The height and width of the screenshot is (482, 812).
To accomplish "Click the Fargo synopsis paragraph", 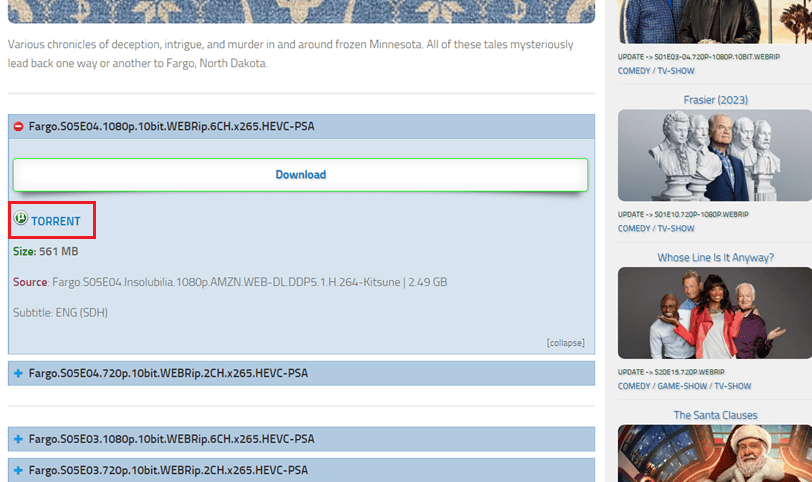I will coord(291,54).
